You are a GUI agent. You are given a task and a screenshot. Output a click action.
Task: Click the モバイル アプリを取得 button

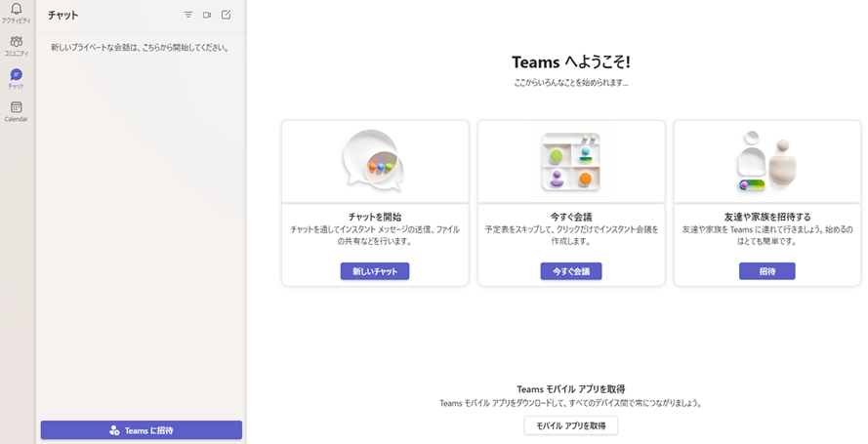point(571,425)
